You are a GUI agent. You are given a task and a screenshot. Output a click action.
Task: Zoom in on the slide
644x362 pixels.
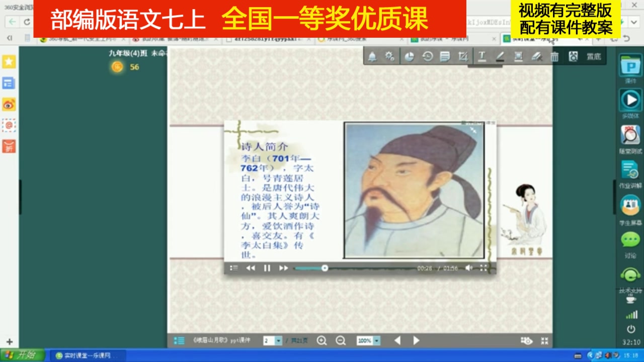[x=321, y=341]
